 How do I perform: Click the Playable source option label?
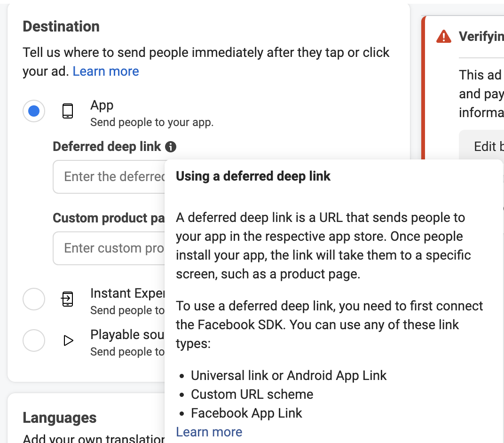coord(127,335)
